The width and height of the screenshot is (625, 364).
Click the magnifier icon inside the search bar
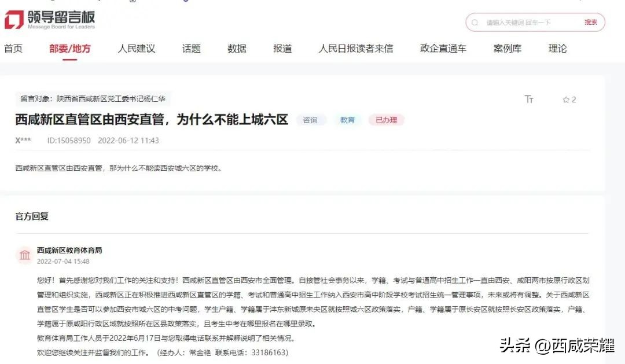(476, 22)
